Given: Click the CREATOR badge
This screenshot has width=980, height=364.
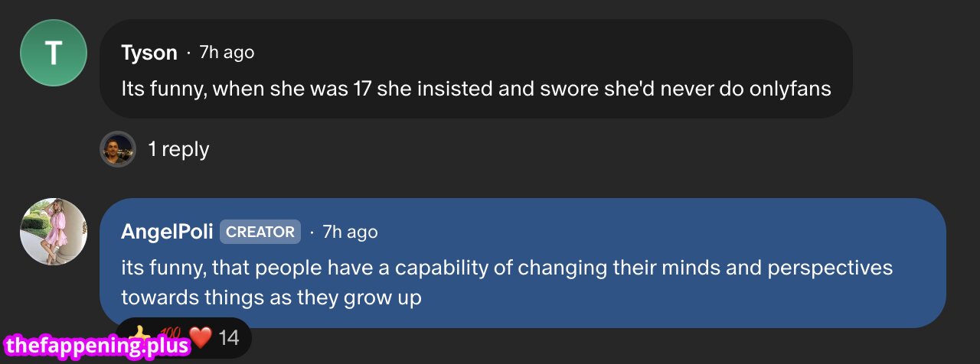Looking at the screenshot, I should [x=260, y=232].
